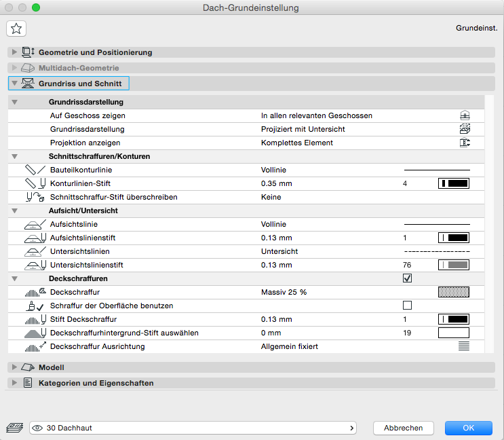Click the Untersichtslinien dashed line preview
Image resolution: width=504 pixels, height=440 pixels.
tap(437, 251)
